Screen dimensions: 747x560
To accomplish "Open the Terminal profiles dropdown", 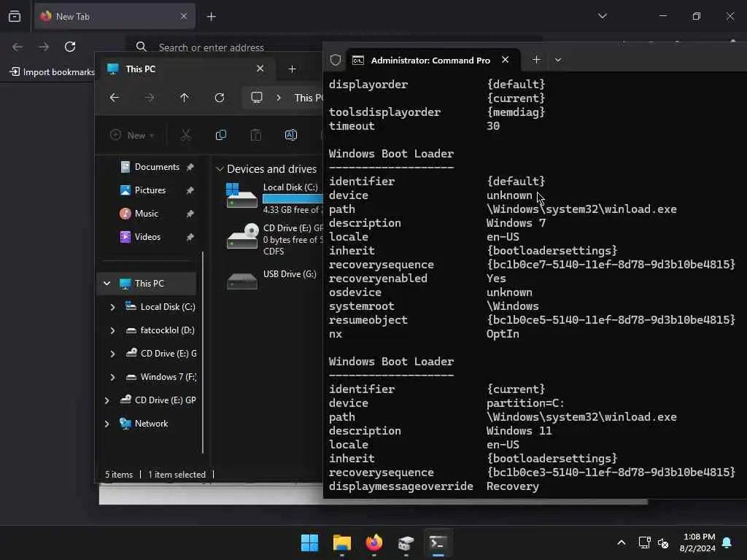I will [x=558, y=60].
